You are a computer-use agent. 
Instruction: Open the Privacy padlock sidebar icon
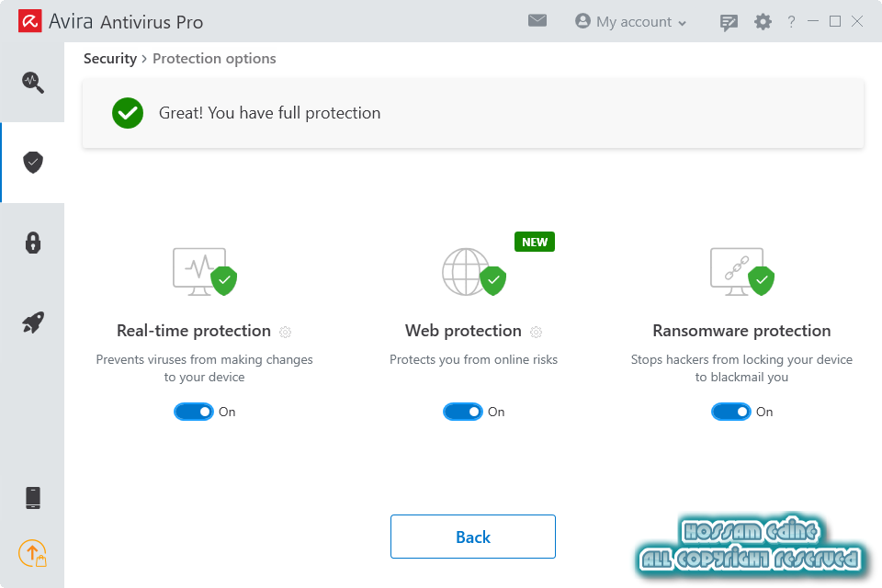33,243
